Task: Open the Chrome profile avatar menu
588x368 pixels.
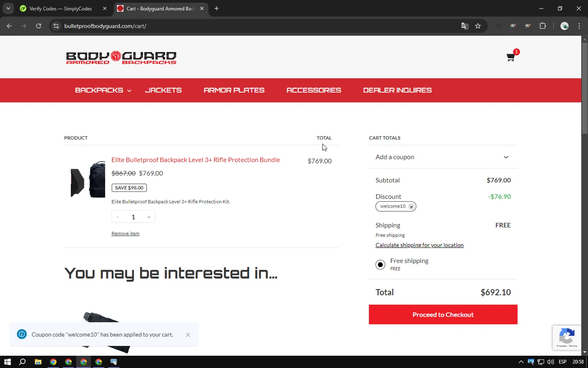Action: point(564,26)
